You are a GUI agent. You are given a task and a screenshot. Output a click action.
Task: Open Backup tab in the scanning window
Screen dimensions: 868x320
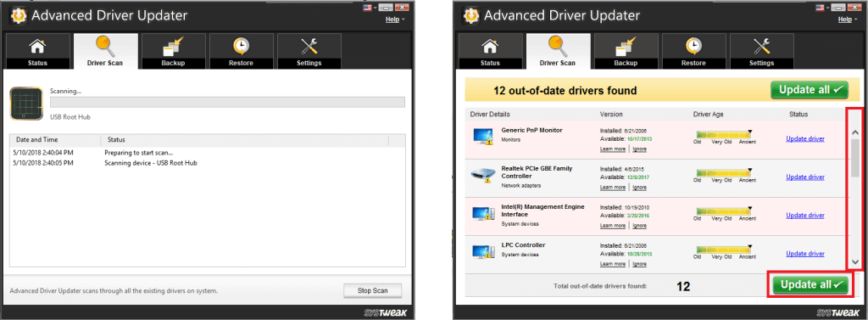pos(173,51)
